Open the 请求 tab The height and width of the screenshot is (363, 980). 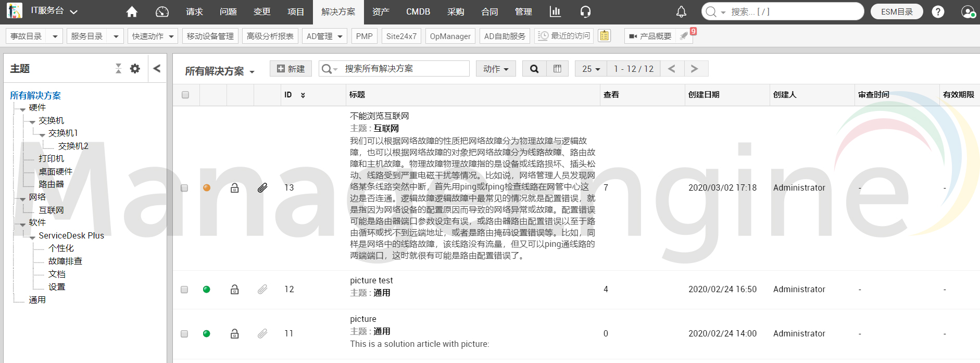tap(194, 11)
